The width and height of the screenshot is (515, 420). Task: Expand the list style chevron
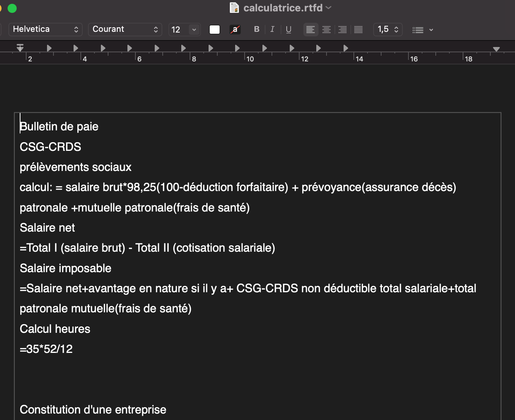pyautogui.click(x=431, y=30)
